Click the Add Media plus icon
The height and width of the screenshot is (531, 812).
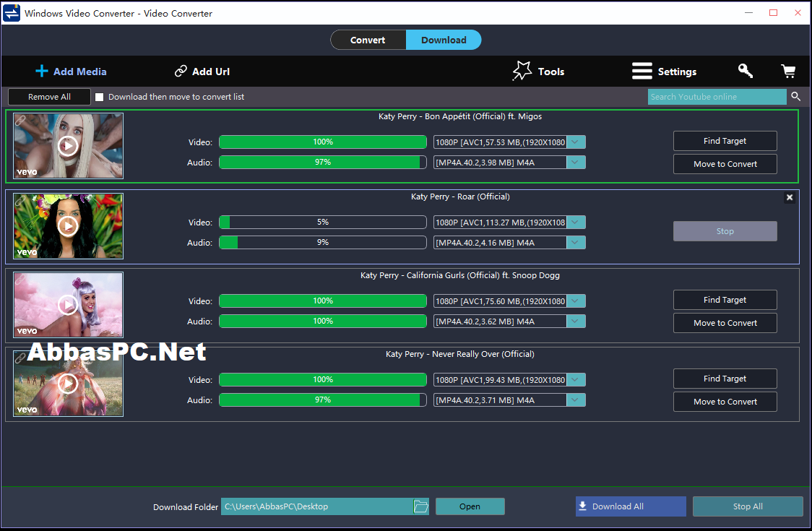pyautogui.click(x=41, y=71)
